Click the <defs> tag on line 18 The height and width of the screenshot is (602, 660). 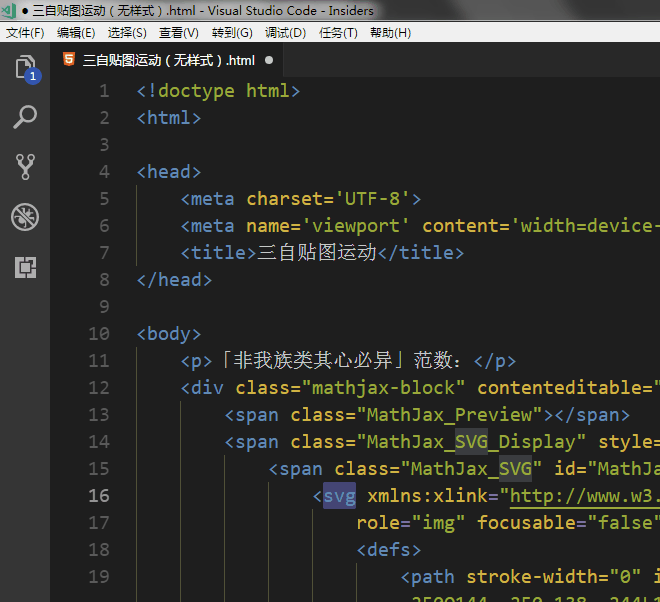(389, 550)
